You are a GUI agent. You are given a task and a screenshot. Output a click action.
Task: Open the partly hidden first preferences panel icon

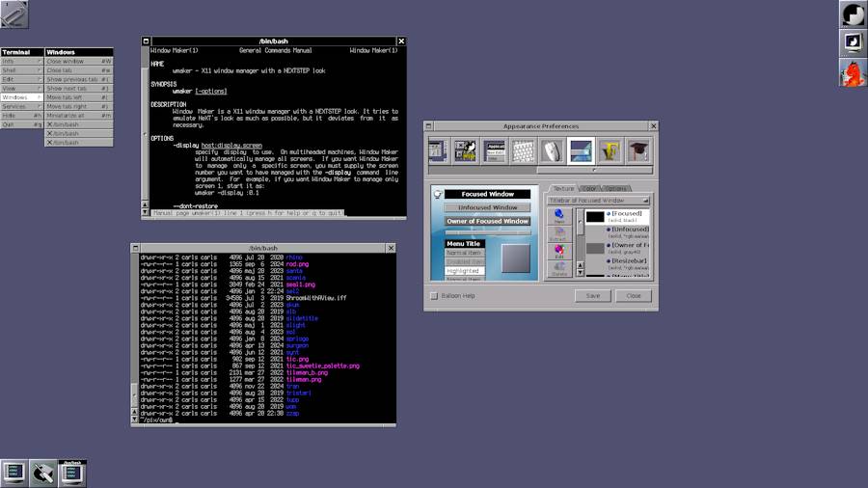pos(437,151)
